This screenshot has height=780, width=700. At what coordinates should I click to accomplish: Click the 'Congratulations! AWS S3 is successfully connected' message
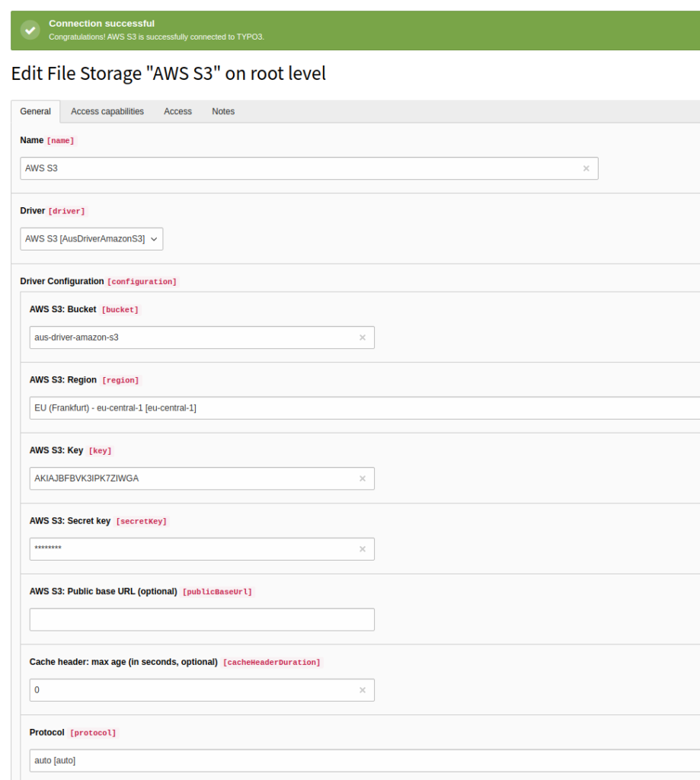[x=156, y=37]
